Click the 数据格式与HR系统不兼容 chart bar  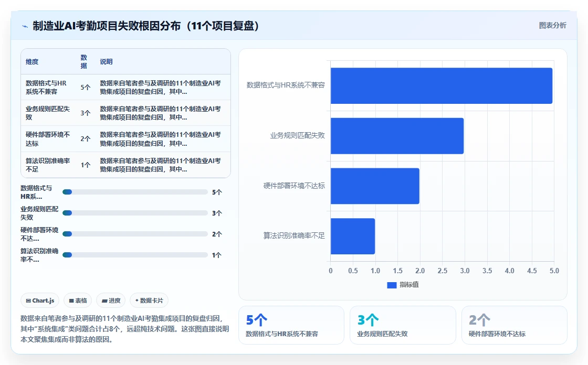442,86
